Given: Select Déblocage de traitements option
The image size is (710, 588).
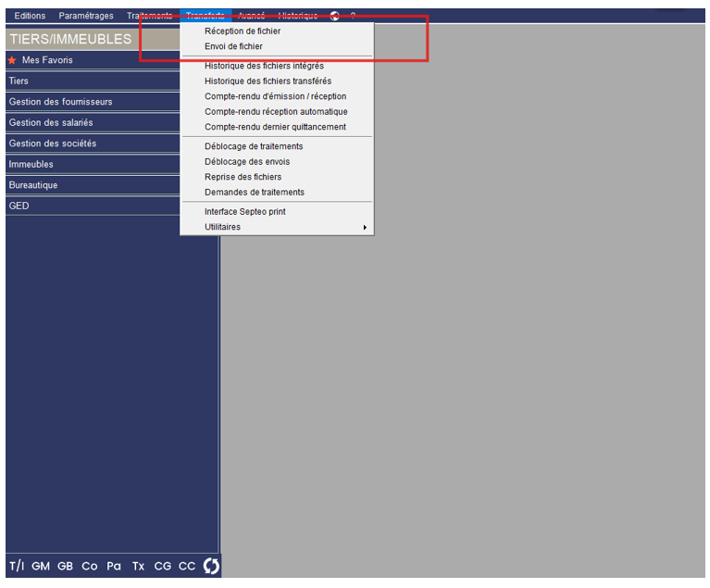Looking at the screenshot, I should [254, 146].
